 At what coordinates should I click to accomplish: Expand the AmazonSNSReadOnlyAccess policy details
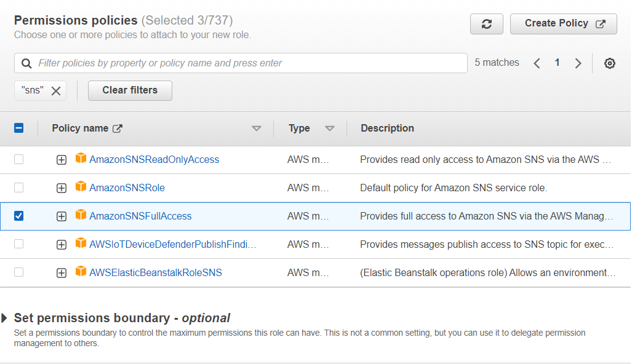pyautogui.click(x=62, y=160)
